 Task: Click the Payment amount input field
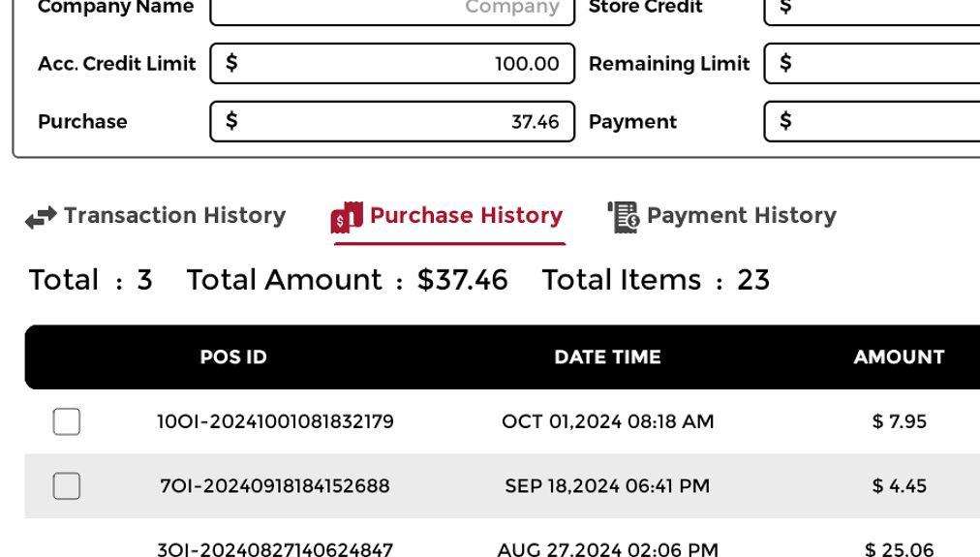pos(872,121)
